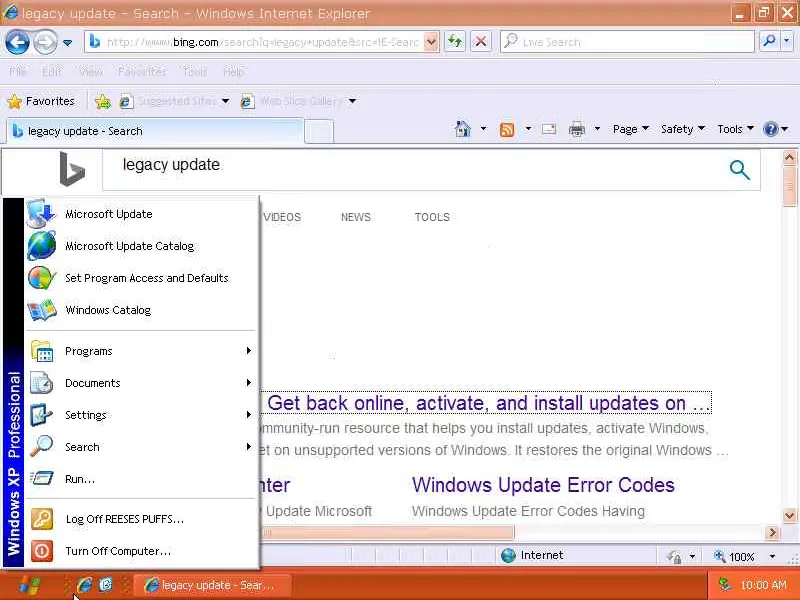Screen dimensions: 800x600
Task: Open the Help menu
Action: tap(234, 71)
